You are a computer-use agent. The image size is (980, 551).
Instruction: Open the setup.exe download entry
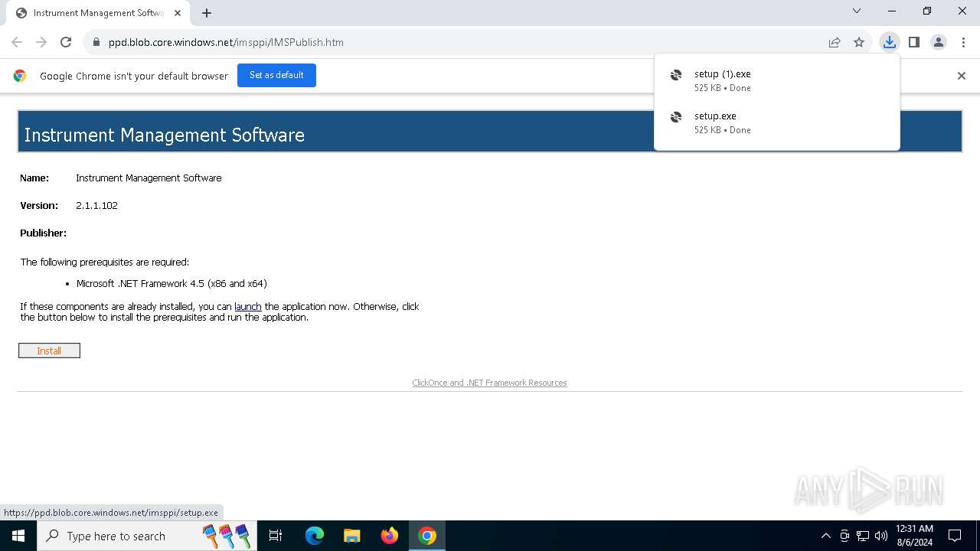[x=777, y=122]
